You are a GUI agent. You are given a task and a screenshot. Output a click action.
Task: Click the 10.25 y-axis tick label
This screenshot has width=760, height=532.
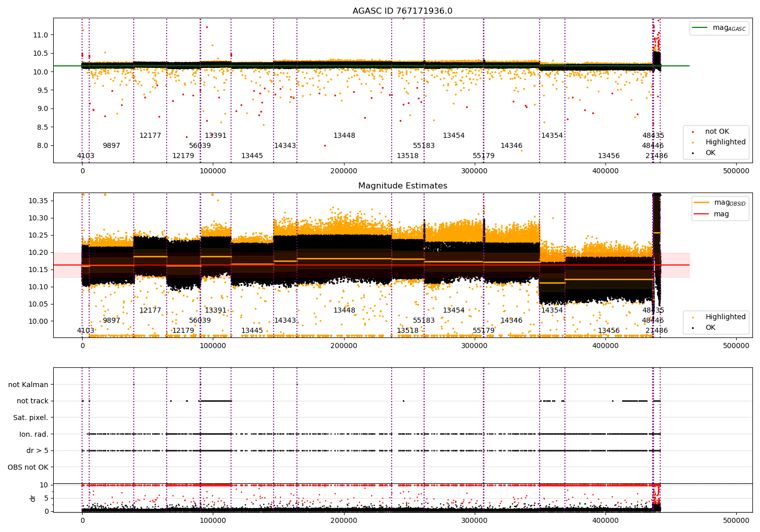click(x=39, y=236)
